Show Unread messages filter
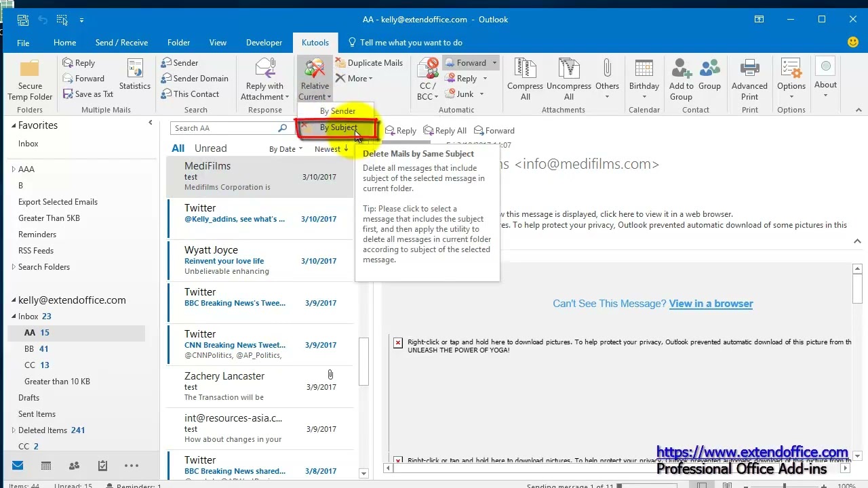Screen dimensions: 868x488 pos(211,148)
